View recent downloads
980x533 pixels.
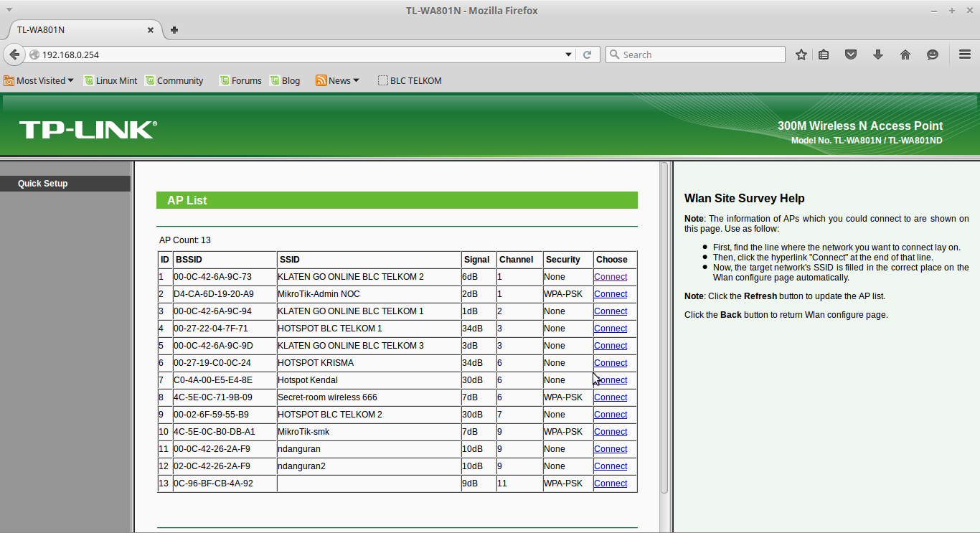pos(878,54)
